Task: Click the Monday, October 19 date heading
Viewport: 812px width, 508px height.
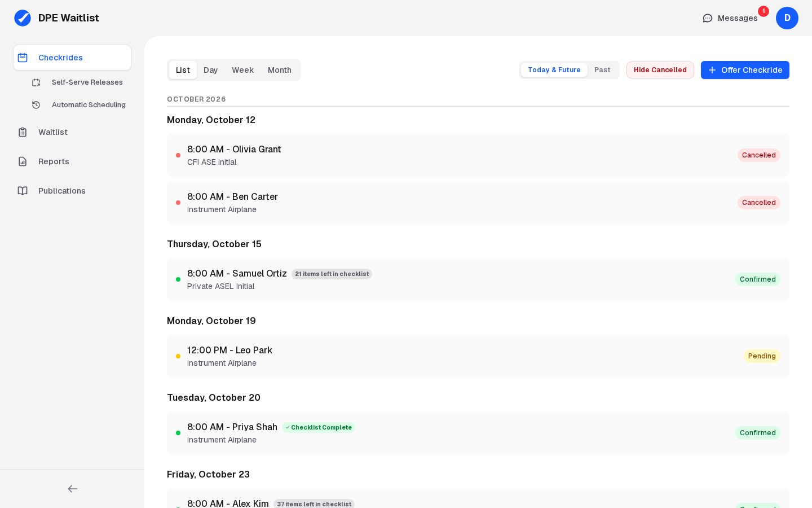Action: coord(211,321)
